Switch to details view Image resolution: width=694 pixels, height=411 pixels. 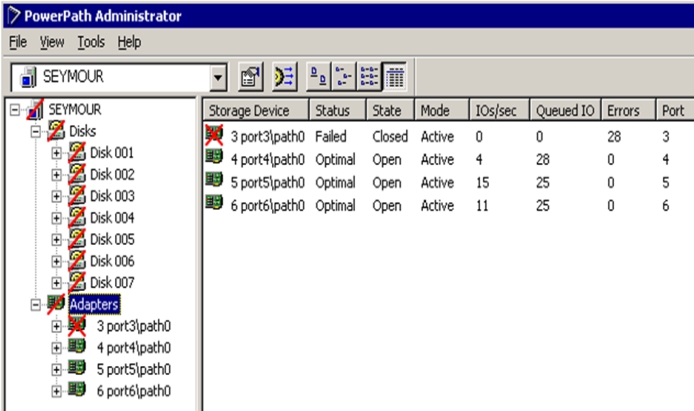pyautogui.click(x=394, y=77)
